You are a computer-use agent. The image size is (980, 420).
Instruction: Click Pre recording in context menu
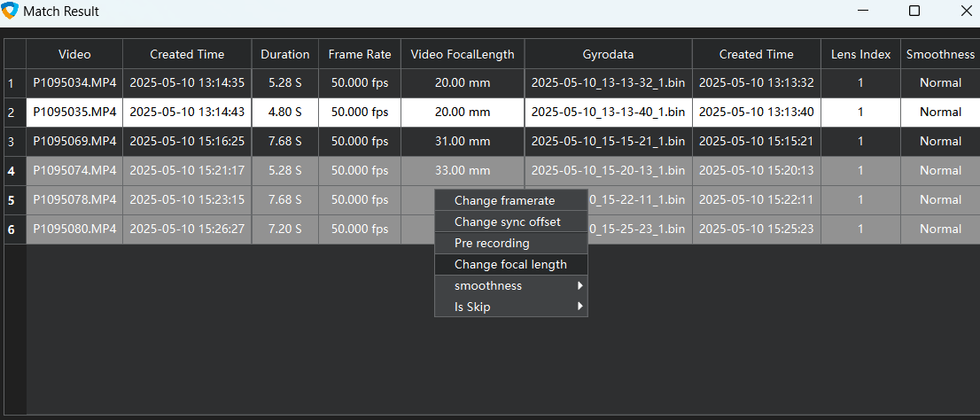(492, 243)
